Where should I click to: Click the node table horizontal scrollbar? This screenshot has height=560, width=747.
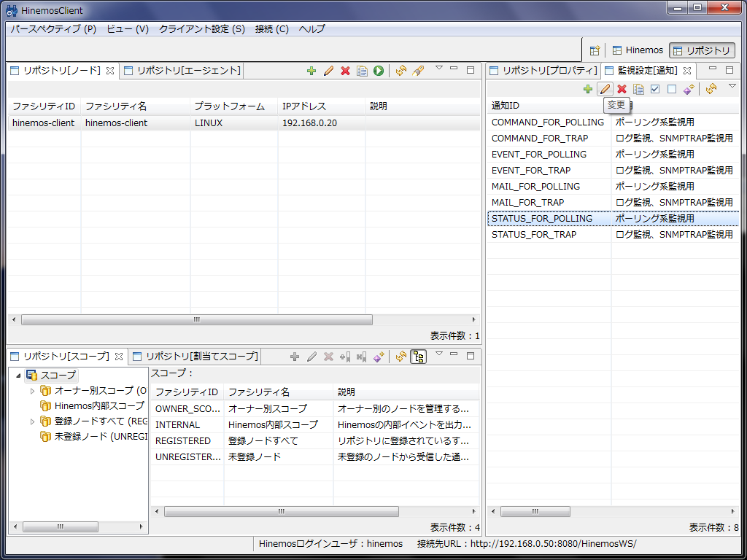(x=197, y=320)
